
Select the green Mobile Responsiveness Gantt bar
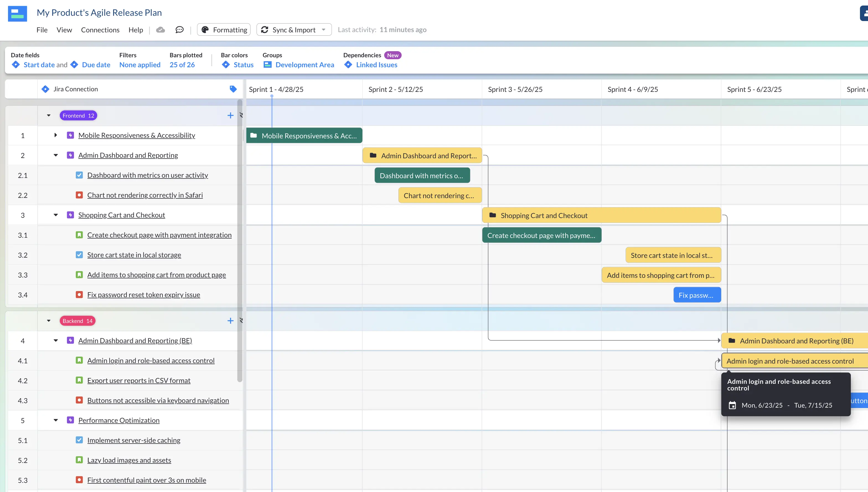coord(304,136)
